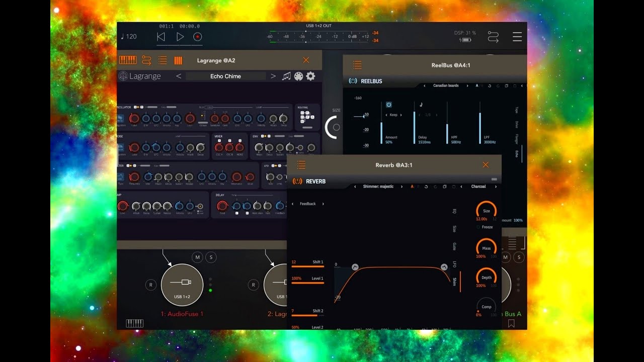This screenshot has height=362, width=644.
Task: Arm record on the Lagrange channel
Action: 253,285
